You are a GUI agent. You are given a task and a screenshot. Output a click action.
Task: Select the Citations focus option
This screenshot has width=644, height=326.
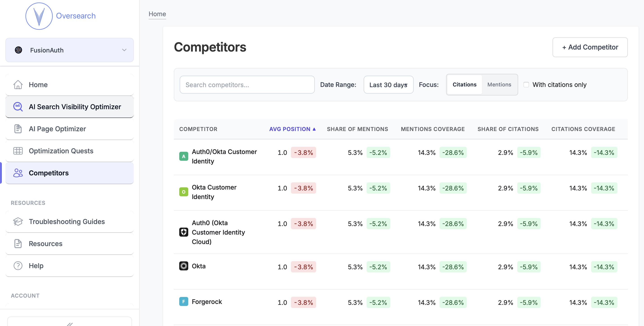point(464,84)
